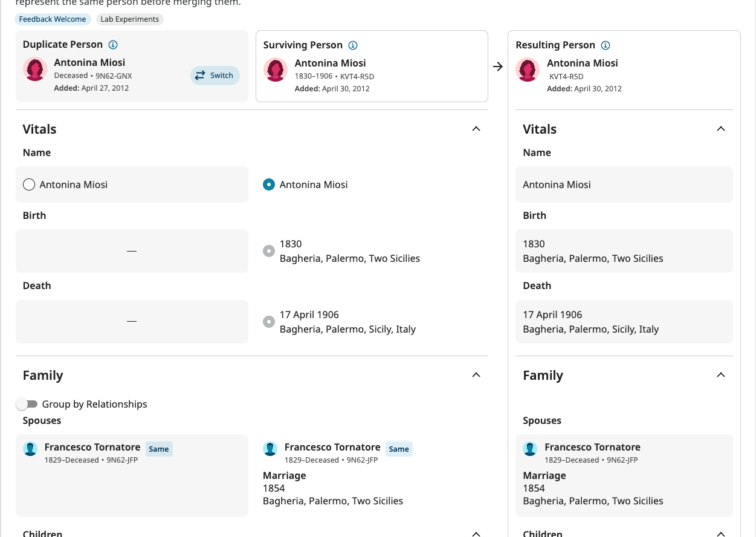Open the Lab Experiments tag

pos(130,19)
